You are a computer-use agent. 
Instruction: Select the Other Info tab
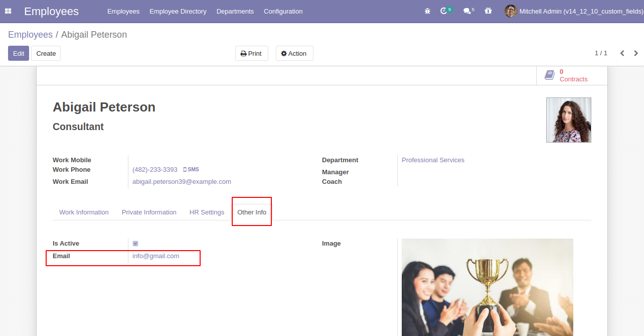click(x=252, y=212)
